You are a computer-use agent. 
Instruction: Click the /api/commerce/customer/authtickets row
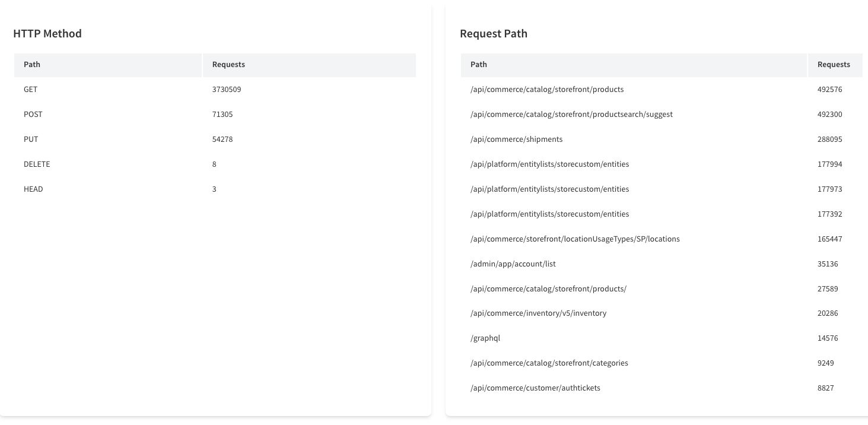pyautogui.click(x=535, y=388)
